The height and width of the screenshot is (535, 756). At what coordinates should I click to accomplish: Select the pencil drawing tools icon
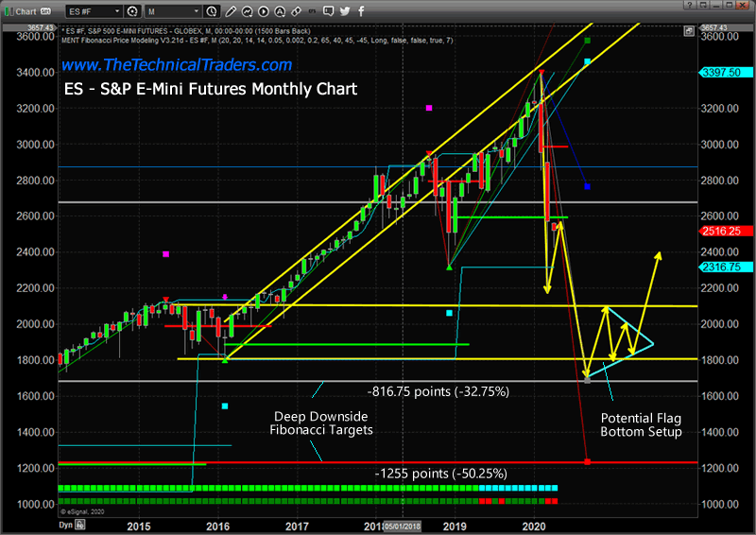point(231,11)
